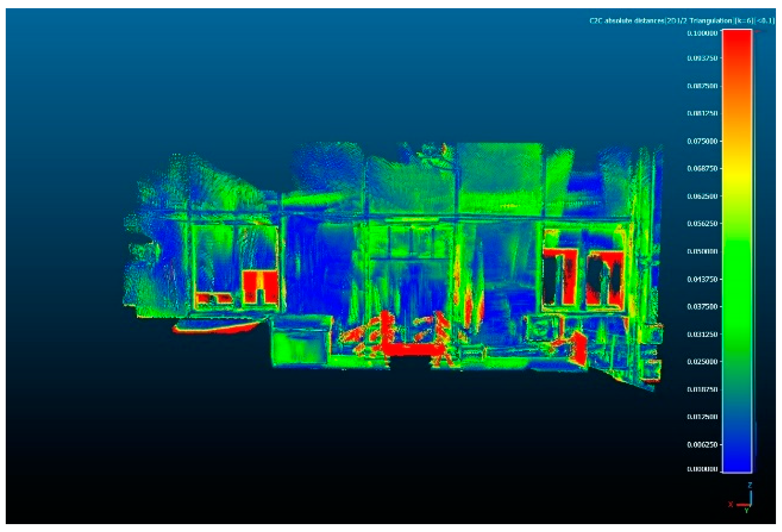
Task: Click the 0.006250 scale tick label
Action: 702,445
